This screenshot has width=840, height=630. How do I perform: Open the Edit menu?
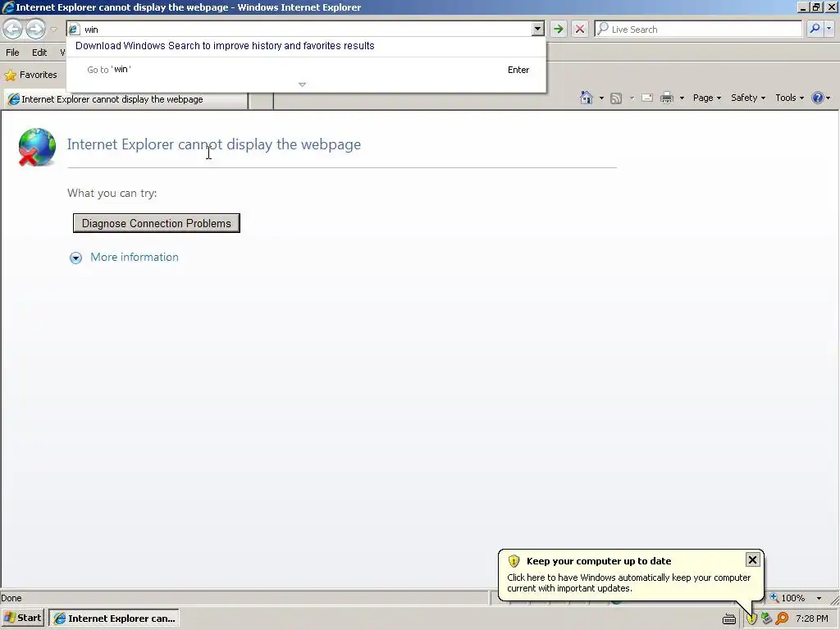coord(39,52)
